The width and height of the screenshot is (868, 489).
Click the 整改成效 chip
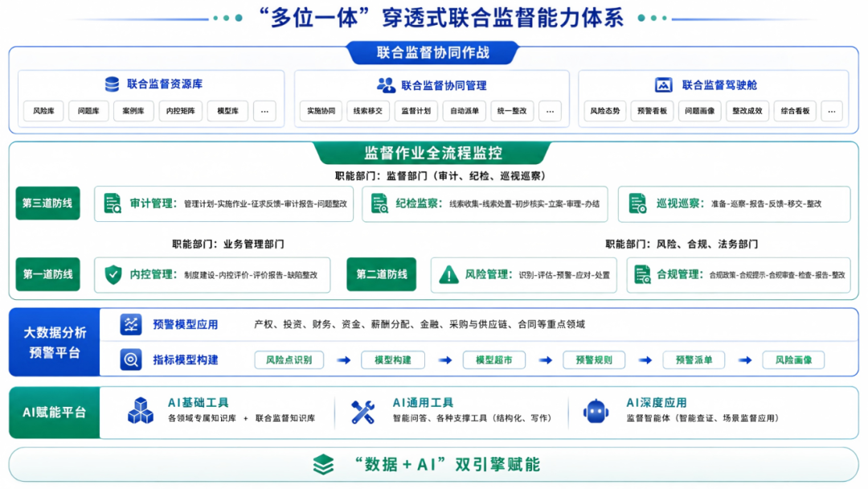point(747,111)
